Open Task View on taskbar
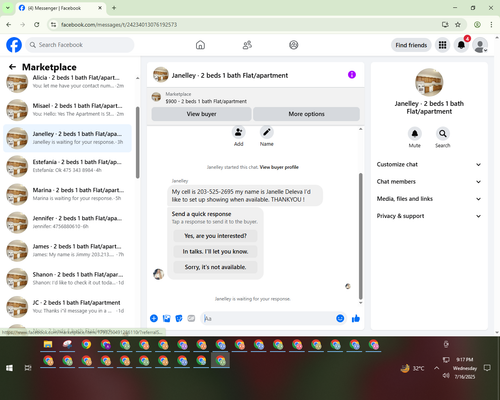500x400 pixels. point(28,368)
